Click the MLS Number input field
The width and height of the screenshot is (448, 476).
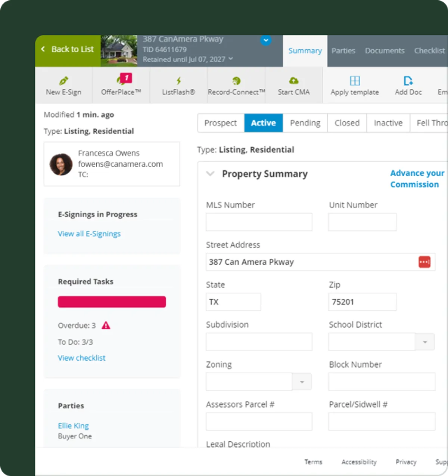259,222
